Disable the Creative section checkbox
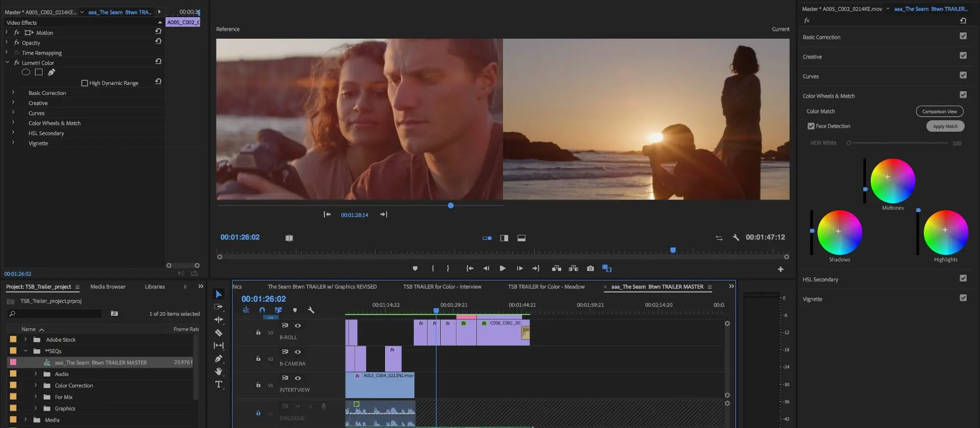This screenshot has width=980, height=428. (x=963, y=55)
